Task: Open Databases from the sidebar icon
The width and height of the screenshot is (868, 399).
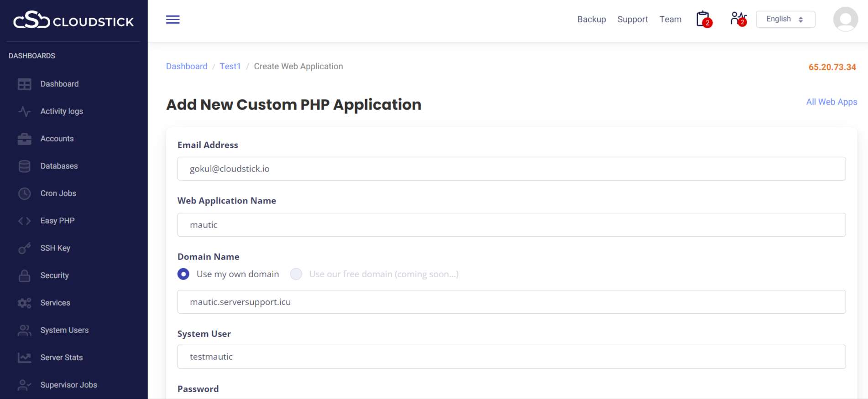Action: [25, 166]
